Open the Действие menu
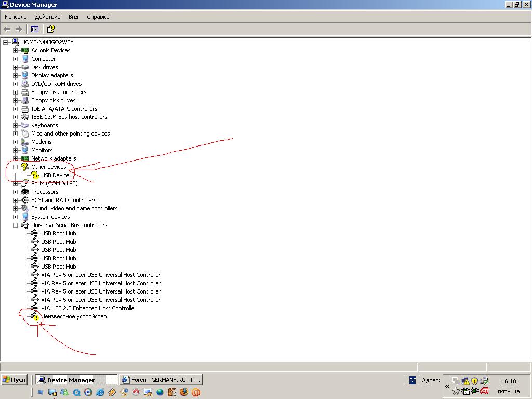The height and width of the screenshot is (399, 532). (x=47, y=17)
